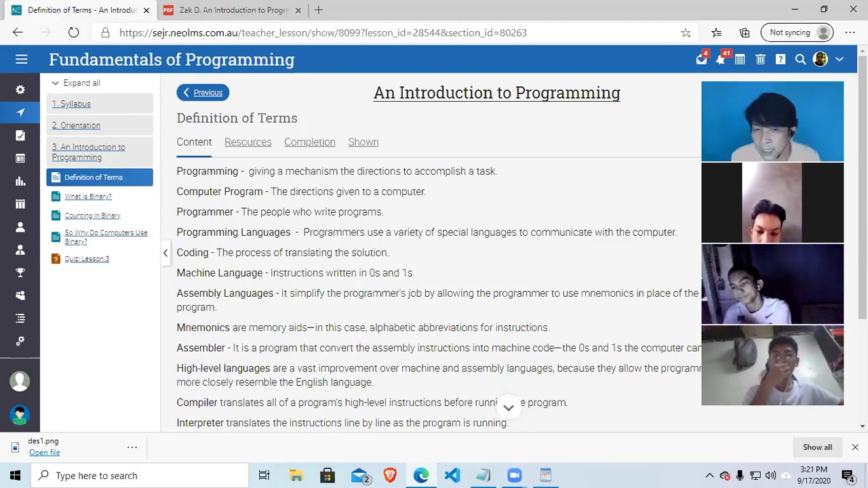Screen dimensions: 868x488
Task: Open the trophy icon in sidebar
Action: pos(20,272)
